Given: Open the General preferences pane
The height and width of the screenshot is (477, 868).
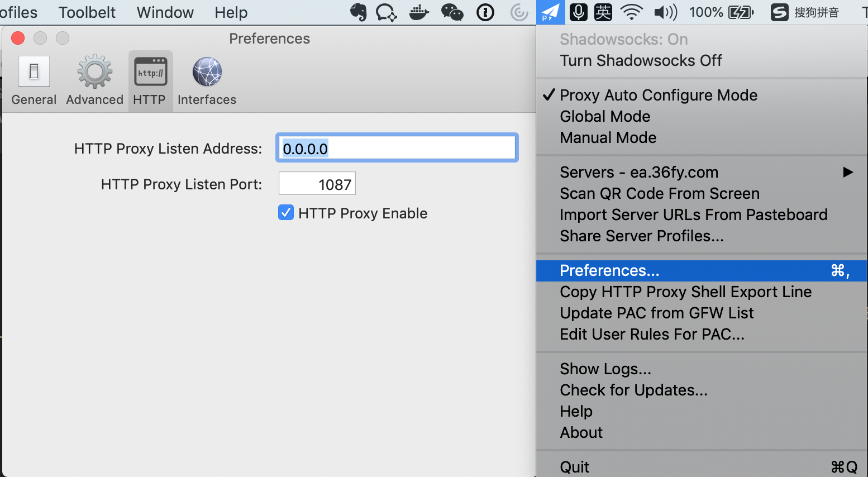Looking at the screenshot, I should [x=34, y=81].
